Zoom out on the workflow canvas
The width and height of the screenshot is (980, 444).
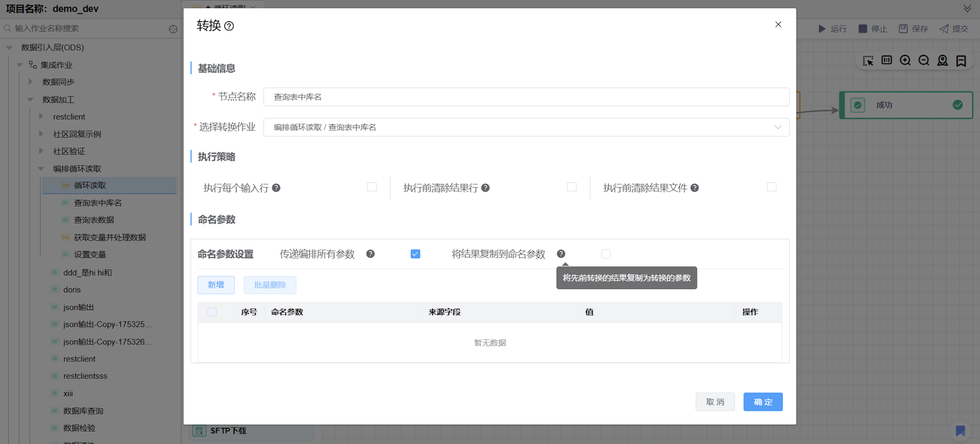[923, 60]
